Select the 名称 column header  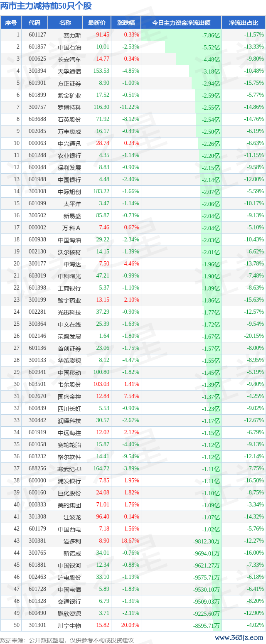(x=65, y=23)
